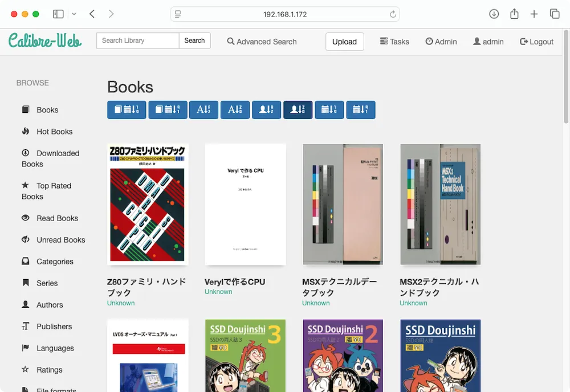Click Unknown author under MSXテクニカルデータブック

[316, 303]
